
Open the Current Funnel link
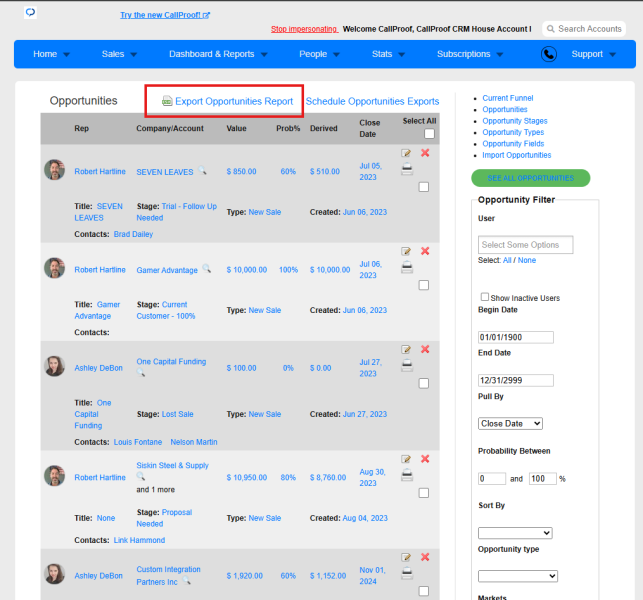508,98
